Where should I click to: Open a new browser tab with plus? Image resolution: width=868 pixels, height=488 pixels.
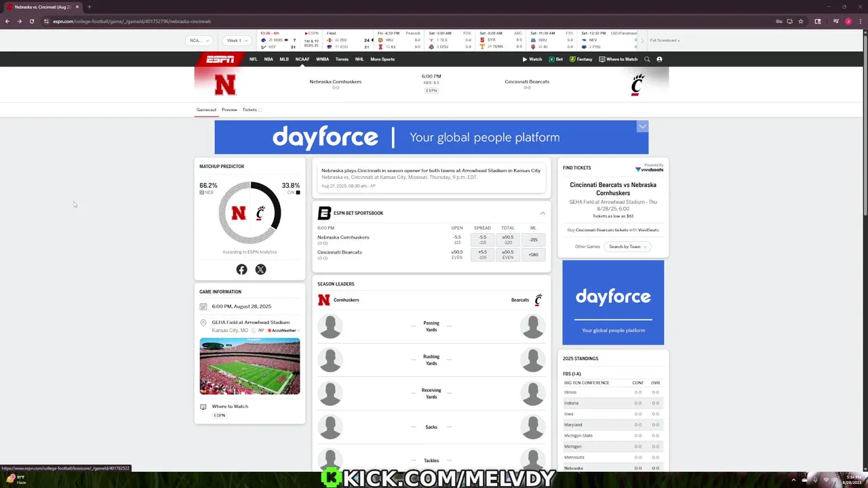pos(89,7)
